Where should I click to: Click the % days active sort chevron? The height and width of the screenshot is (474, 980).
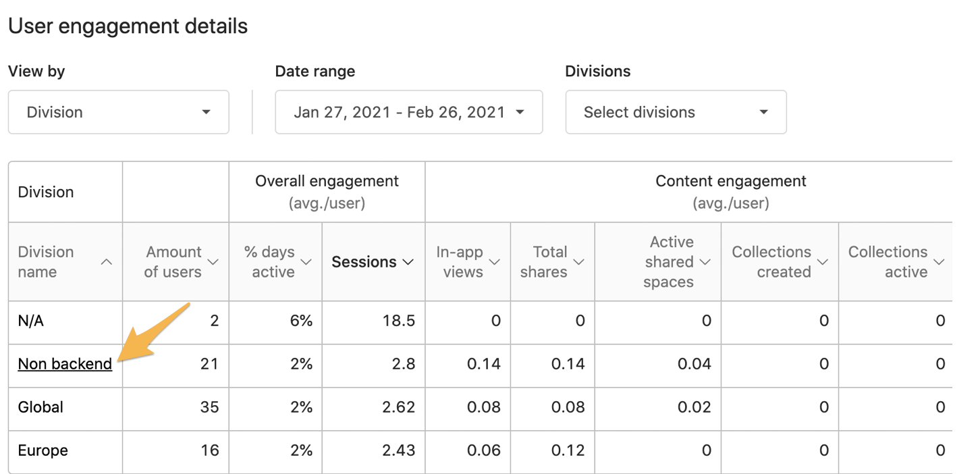[x=306, y=262]
